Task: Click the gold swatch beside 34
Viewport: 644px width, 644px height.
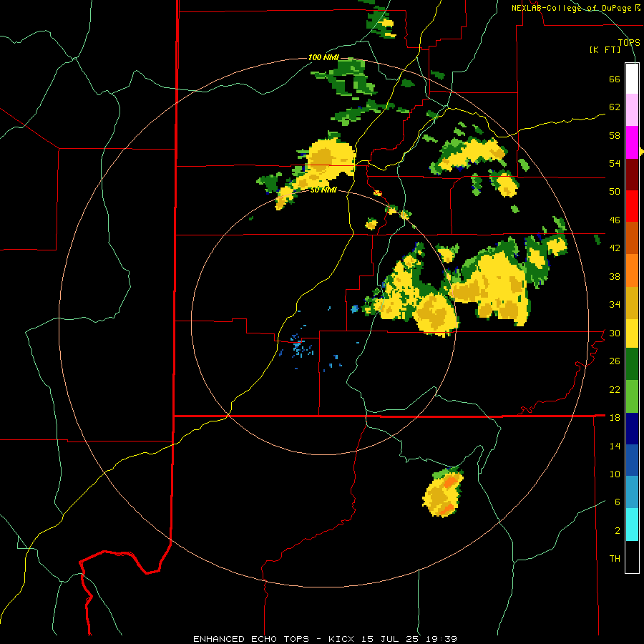Action: tap(632, 303)
